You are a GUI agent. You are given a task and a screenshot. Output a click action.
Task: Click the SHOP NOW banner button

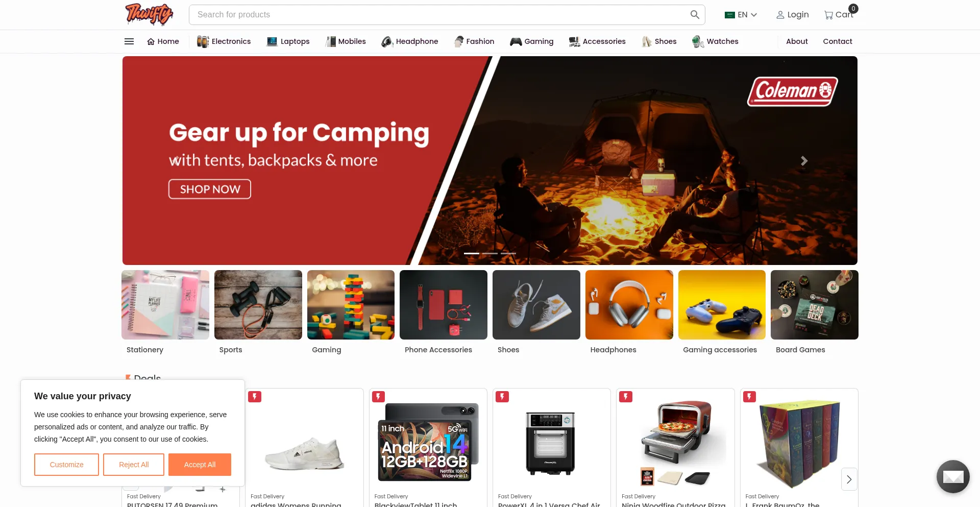pos(210,189)
